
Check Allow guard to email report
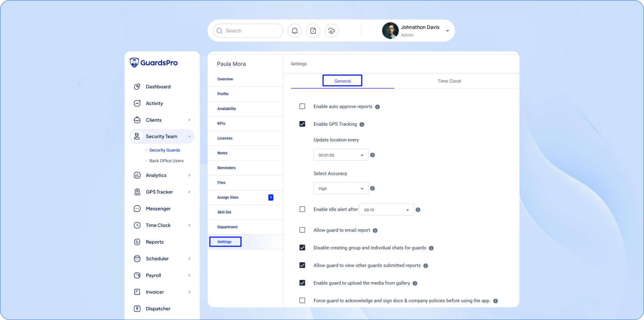[302, 230]
